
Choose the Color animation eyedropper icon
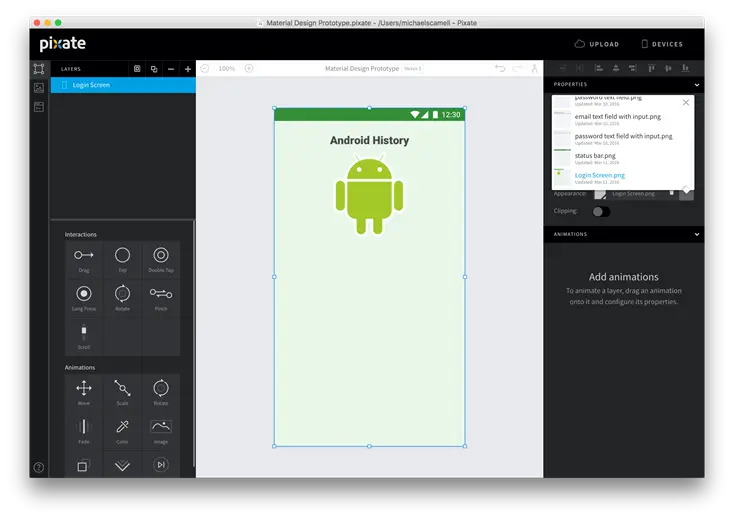coord(122,426)
